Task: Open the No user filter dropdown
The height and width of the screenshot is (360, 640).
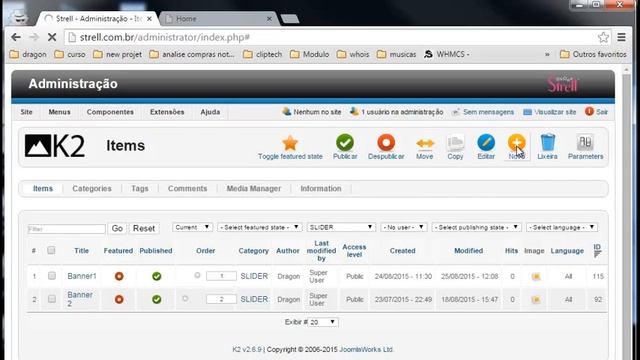Action: point(403,227)
